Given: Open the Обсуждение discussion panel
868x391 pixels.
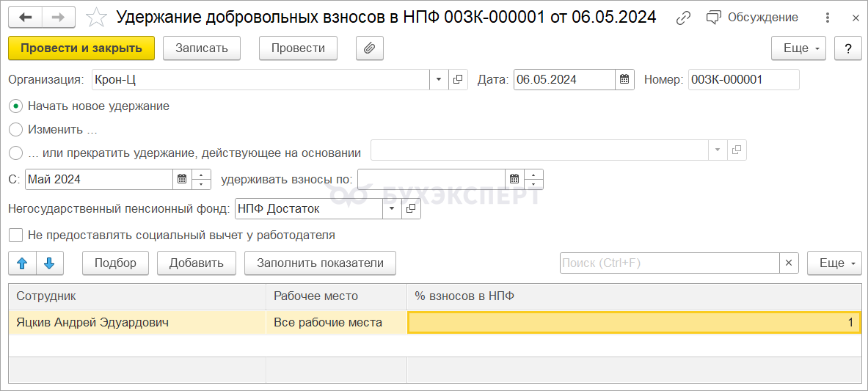Looking at the screenshot, I should 752,18.
